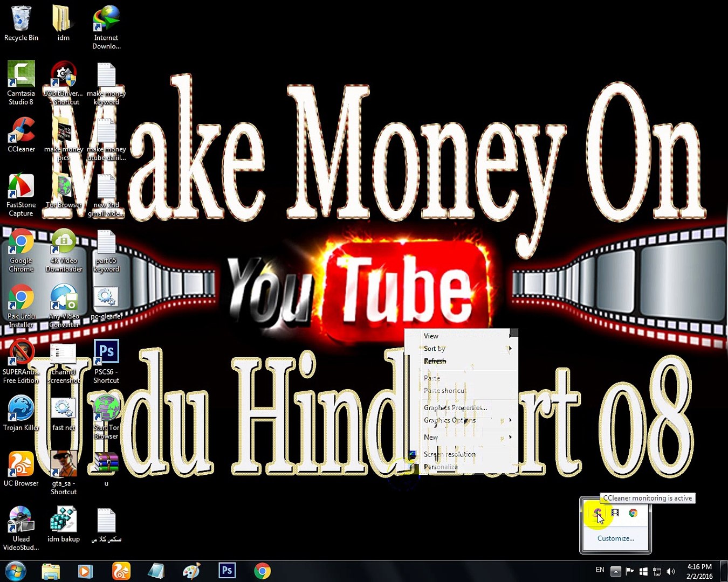Open UC Browser desktop shortcut
The height and width of the screenshot is (582, 728).
21,469
